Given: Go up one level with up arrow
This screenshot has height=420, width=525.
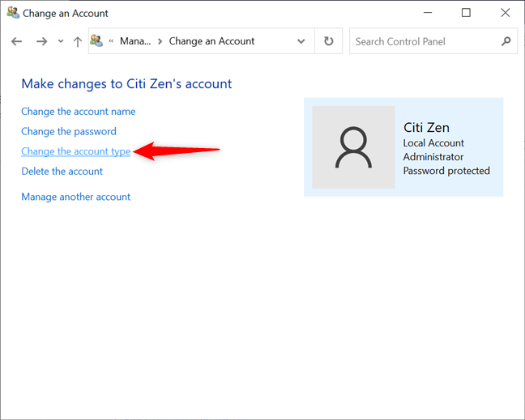Looking at the screenshot, I should (x=78, y=41).
